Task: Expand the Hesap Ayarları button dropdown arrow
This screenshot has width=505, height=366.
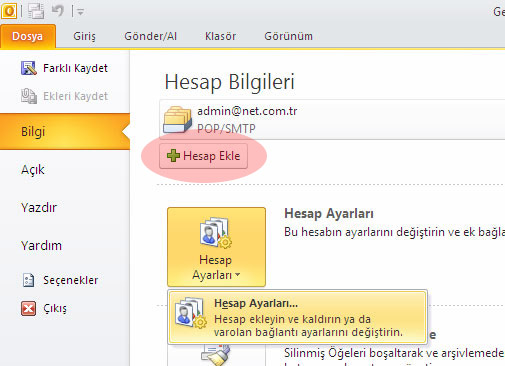Action: click(238, 275)
